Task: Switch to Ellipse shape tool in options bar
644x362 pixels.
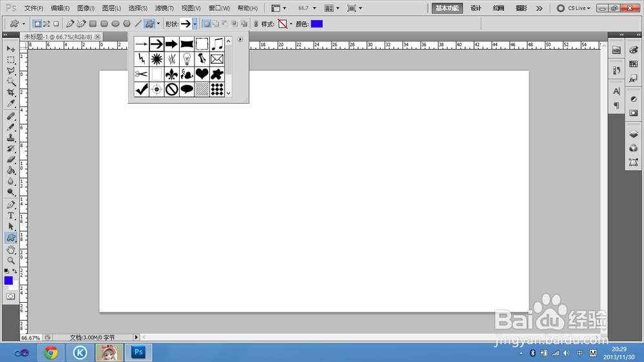Action: pyautogui.click(x=115, y=24)
